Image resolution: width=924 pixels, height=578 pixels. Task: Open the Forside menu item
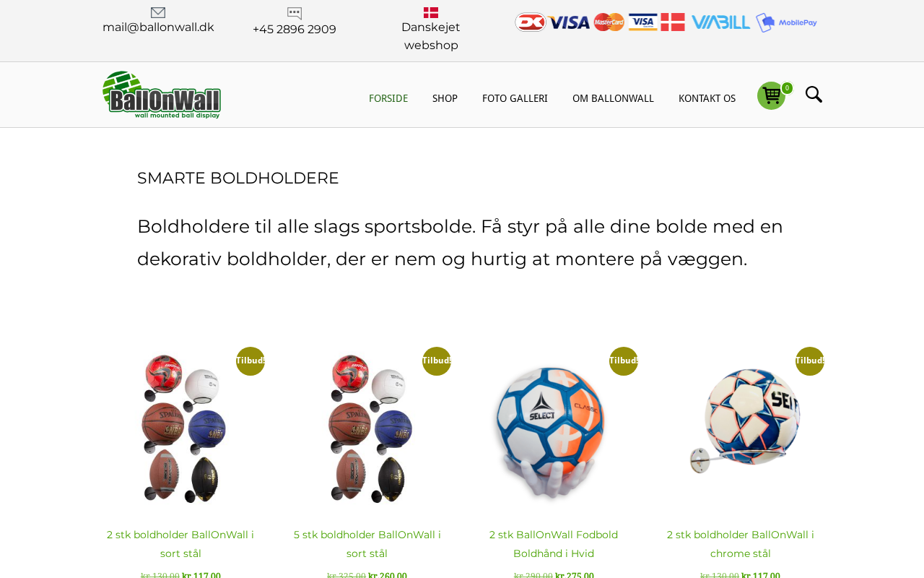[x=388, y=98]
